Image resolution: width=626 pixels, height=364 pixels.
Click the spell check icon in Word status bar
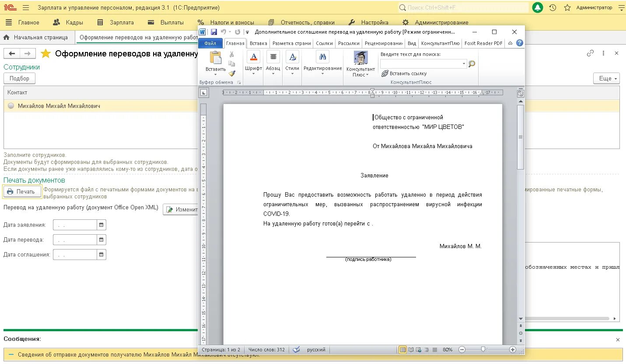[x=296, y=350]
